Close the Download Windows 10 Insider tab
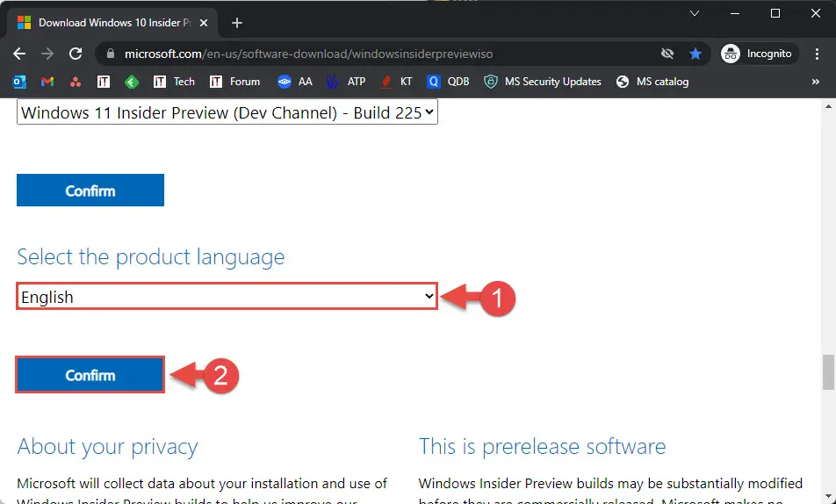 tap(203, 23)
